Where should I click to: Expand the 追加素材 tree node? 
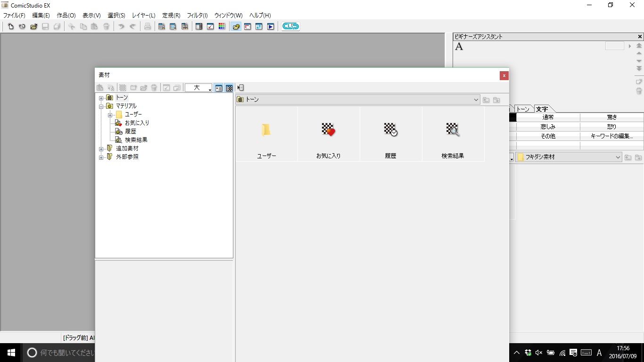101,149
